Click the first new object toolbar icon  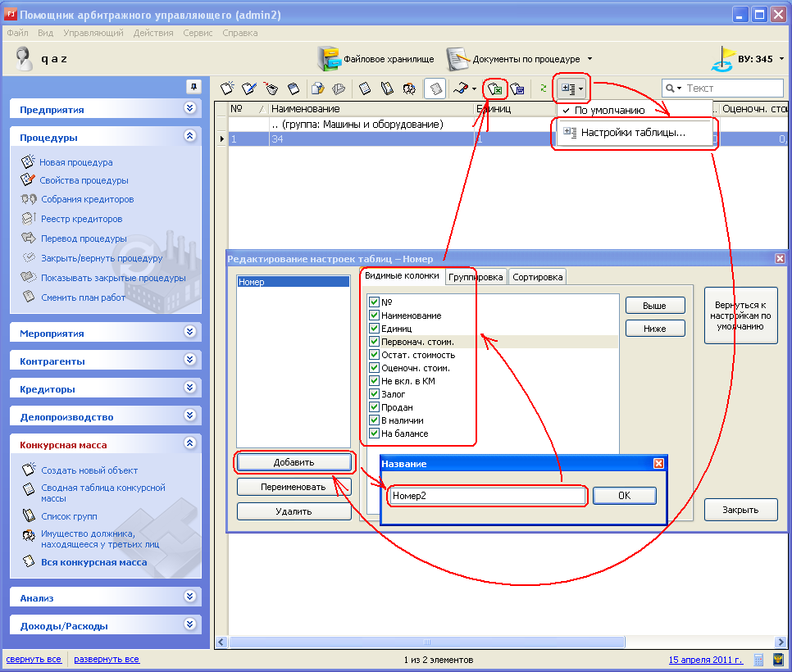click(228, 89)
